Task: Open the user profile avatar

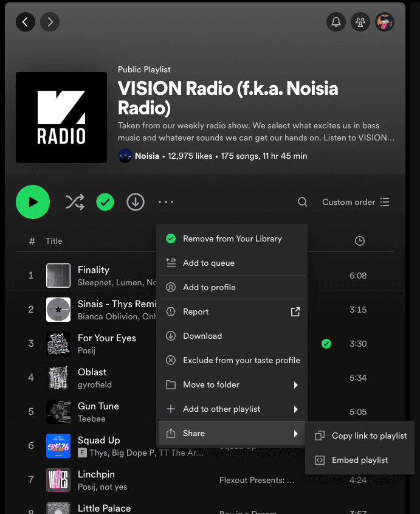Action: (x=385, y=23)
